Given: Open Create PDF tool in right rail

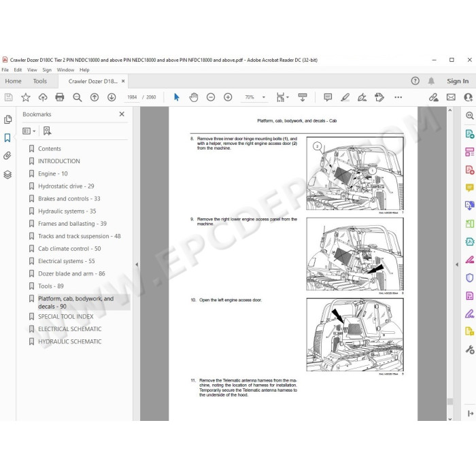Looking at the screenshot, I should click(x=470, y=170).
